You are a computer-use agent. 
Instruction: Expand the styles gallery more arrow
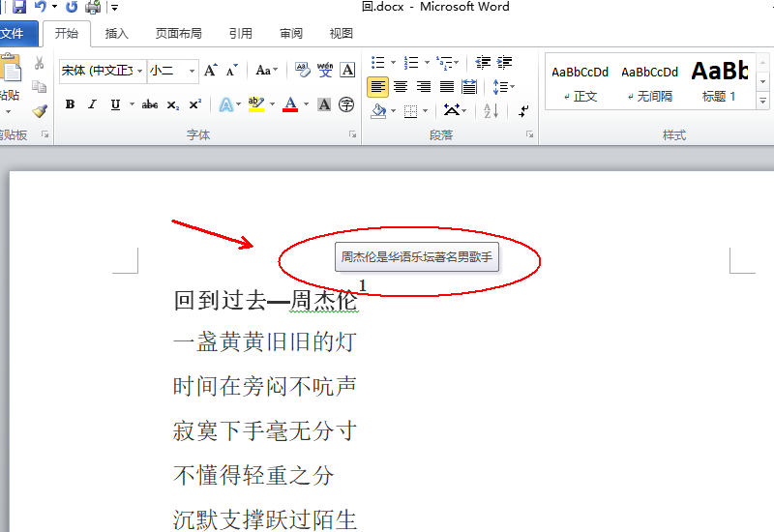tap(763, 101)
